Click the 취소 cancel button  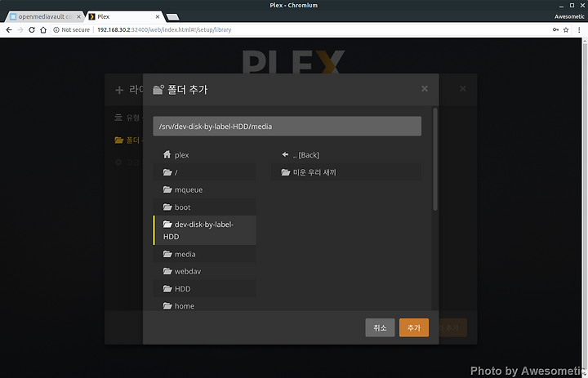380,327
